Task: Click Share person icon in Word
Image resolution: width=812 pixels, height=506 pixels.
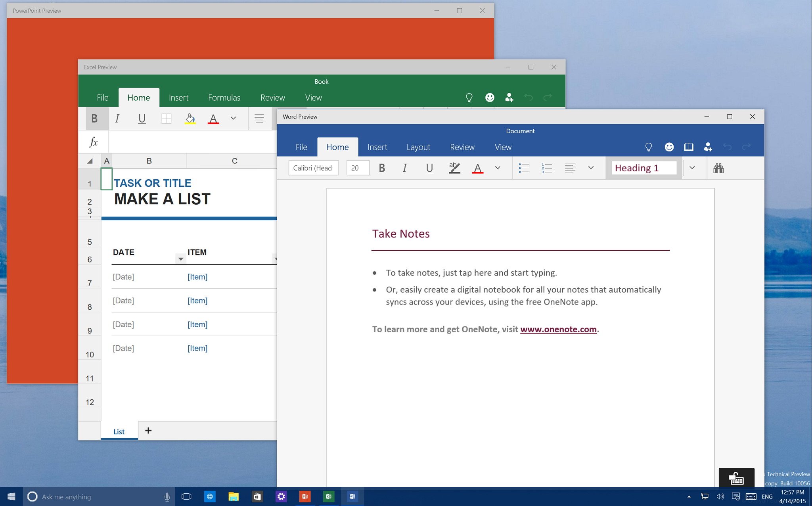Action: 708,147
